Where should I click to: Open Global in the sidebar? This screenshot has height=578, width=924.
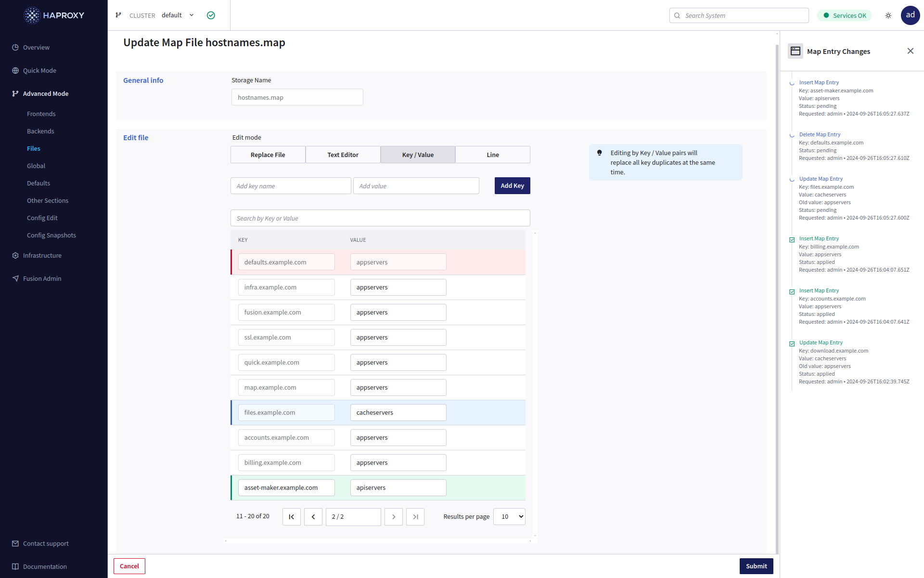[x=36, y=166]
